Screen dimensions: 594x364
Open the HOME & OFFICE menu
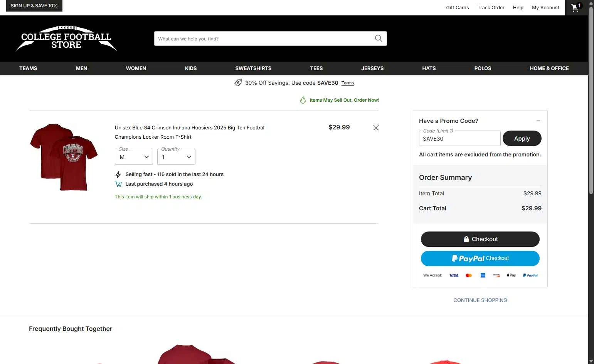[x=549, y=68]
